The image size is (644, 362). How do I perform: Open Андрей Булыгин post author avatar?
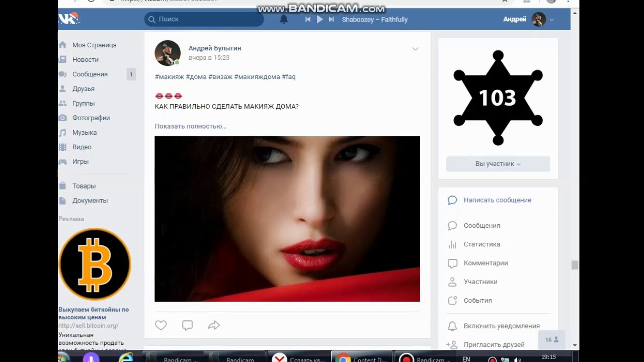point(168,53)
